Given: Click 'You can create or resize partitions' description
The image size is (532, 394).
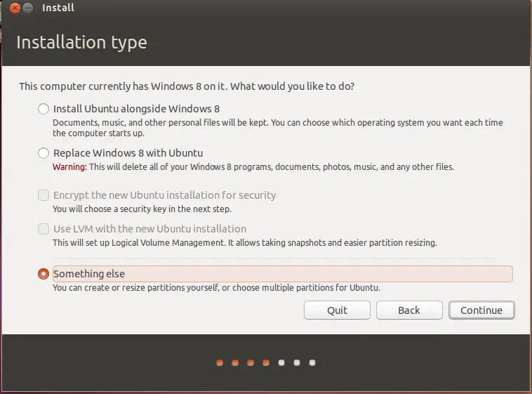Looking at the screenshot, I should (x=216, y=288).
